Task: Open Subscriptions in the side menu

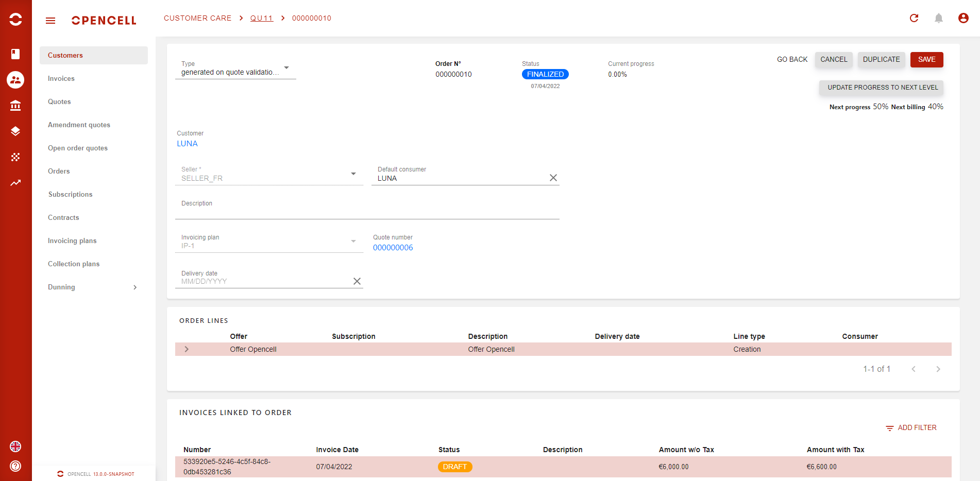Action: pyautogui.click(x=70, y=194)
